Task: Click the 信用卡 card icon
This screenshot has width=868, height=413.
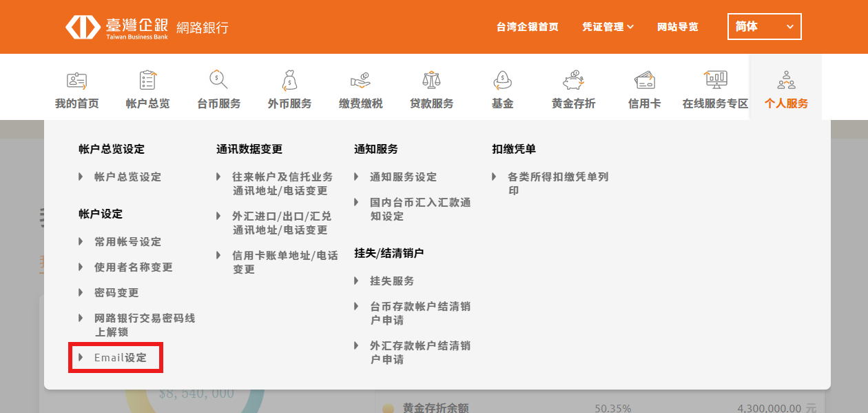Action: click(x=644, y=81)
